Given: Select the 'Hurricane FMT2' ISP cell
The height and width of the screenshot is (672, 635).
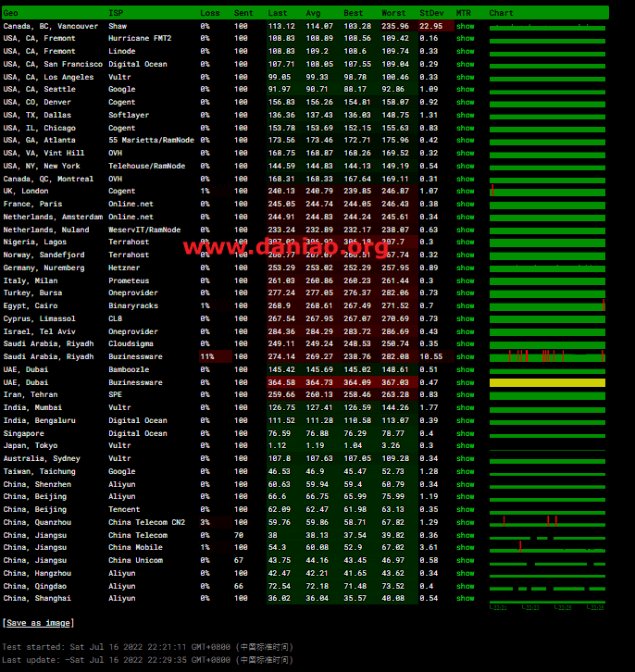Looking at the screenshot, I should [x=140, y=38].
